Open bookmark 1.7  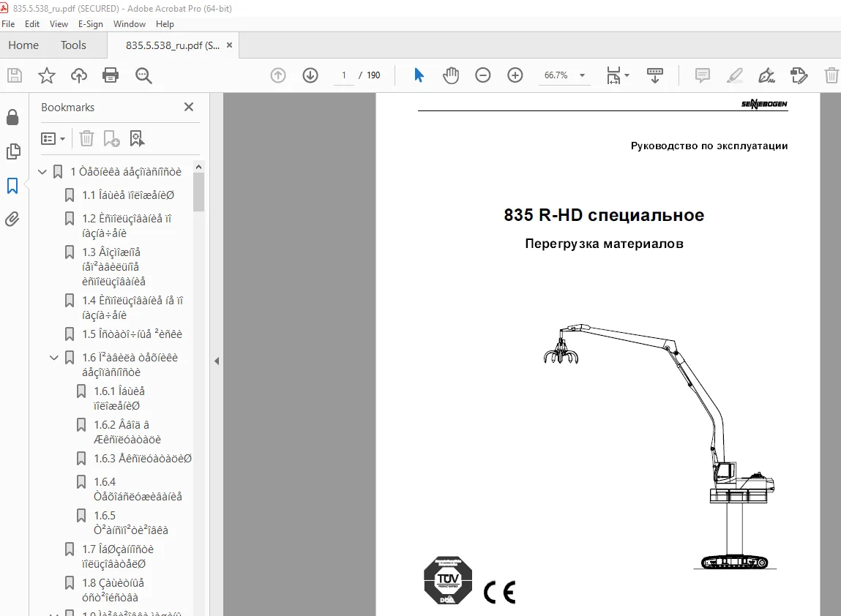[117, 557]
